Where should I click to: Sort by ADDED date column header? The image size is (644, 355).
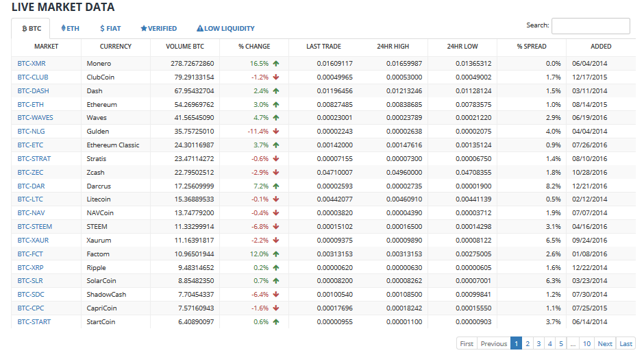(x=601, y=47)
